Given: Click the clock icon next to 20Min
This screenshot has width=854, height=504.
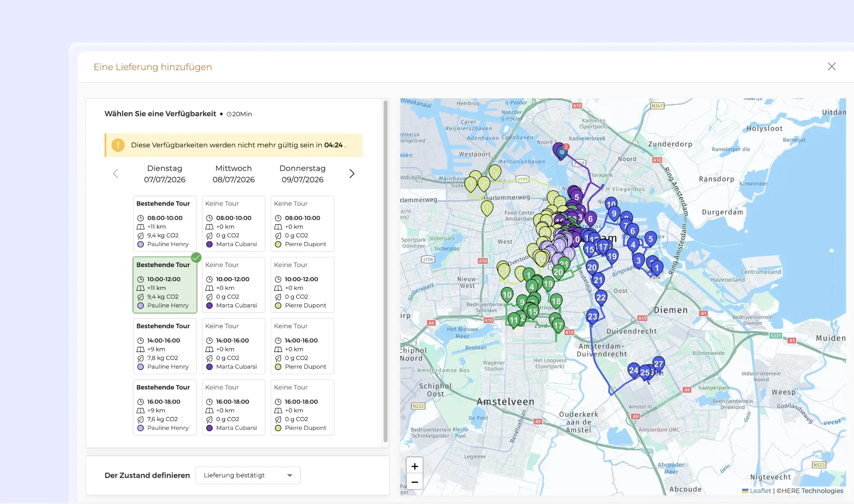Looking at the screenshot, I should coord(229,114).
